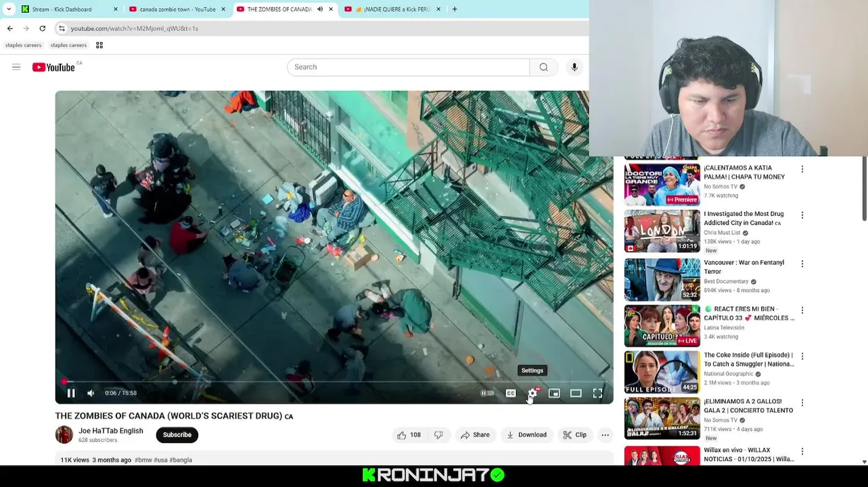The width and height of the screenshot is (868, 487).
Task: Click the Best Documentary channel name
Action: (x=726, y=281)
